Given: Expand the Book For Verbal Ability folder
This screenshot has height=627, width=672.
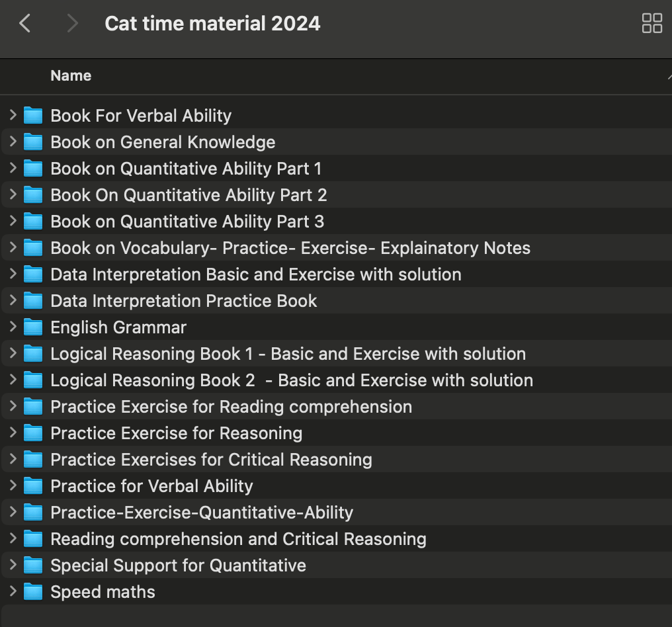Looking at the screenshot, I should click(x=13, y=115).
